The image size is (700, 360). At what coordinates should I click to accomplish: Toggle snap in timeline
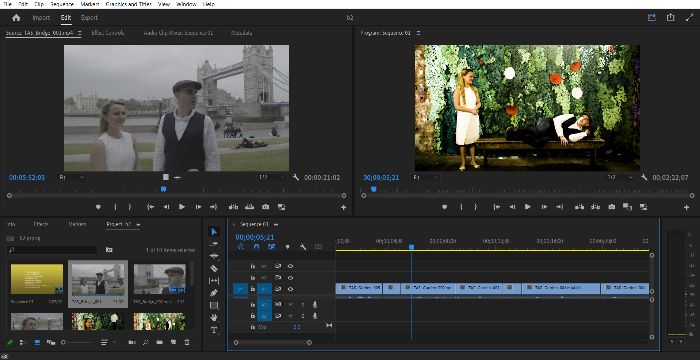[x=256, y=247]
